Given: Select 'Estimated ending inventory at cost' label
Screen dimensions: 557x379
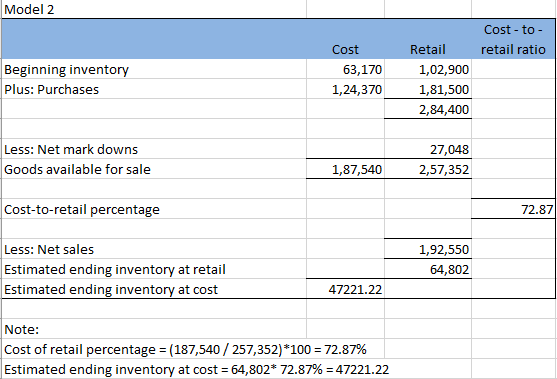Looking at the screenshot, I should [154, 289].
